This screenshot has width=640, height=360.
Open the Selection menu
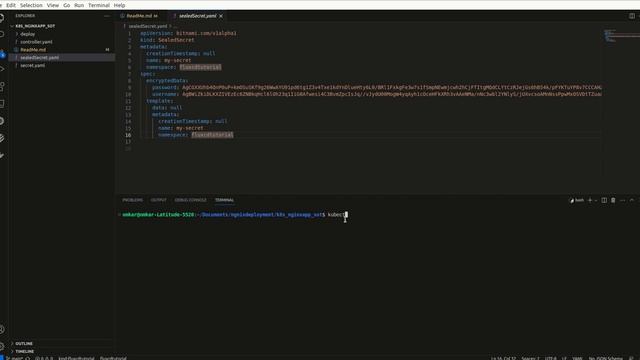31,5
